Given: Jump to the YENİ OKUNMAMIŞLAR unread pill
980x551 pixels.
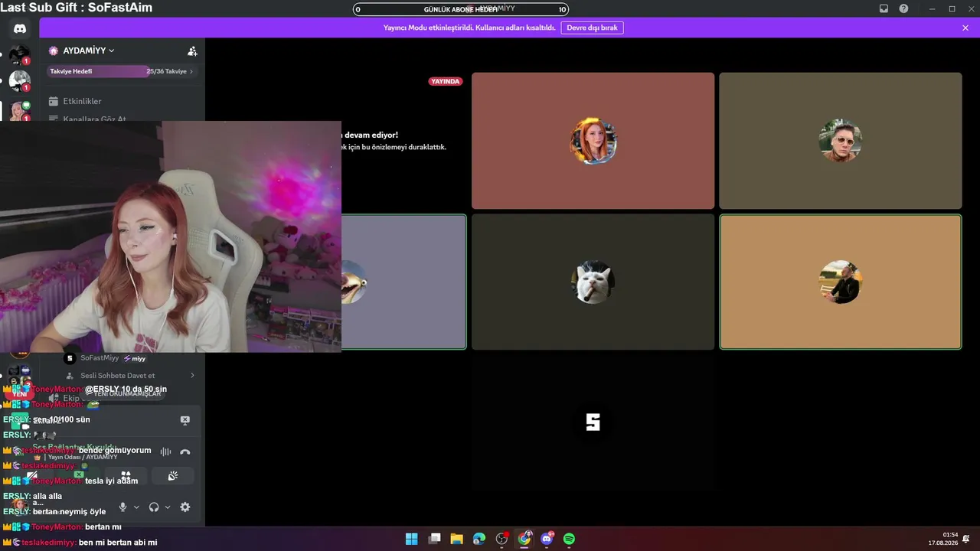Looking at the screenshot, I should point(122,393).
